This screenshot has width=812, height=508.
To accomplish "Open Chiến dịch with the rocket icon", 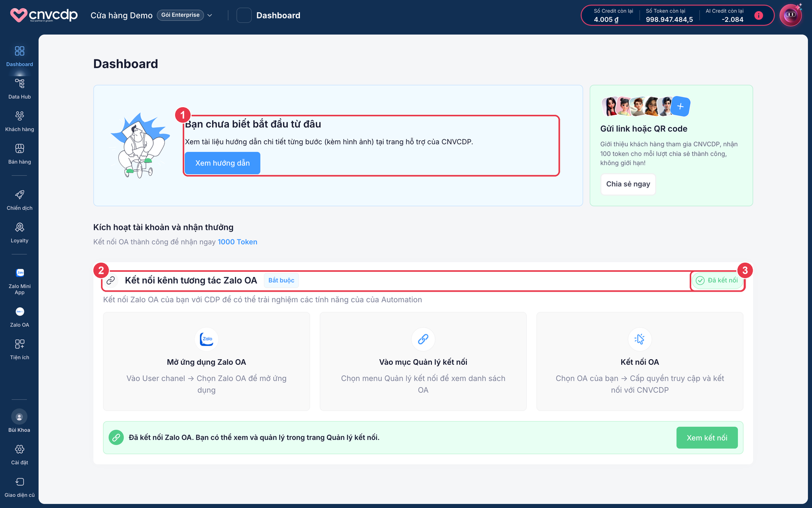I will 19,200.
